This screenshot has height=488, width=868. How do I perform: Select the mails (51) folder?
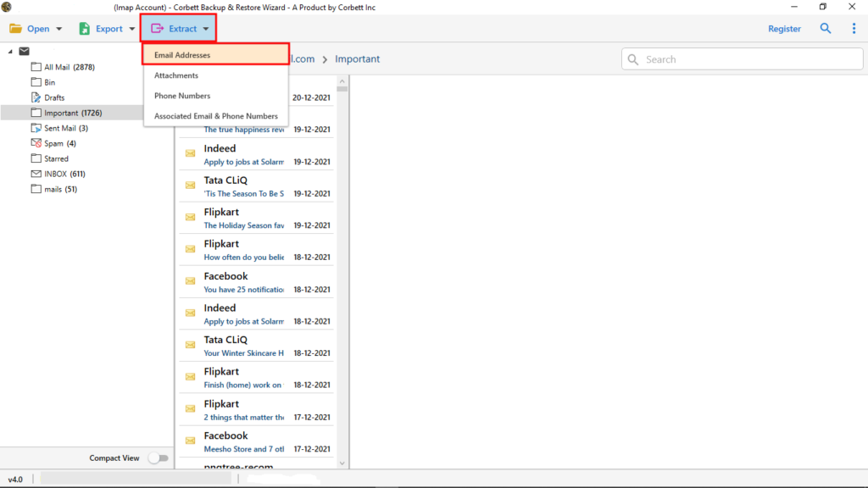coord(60,189)
